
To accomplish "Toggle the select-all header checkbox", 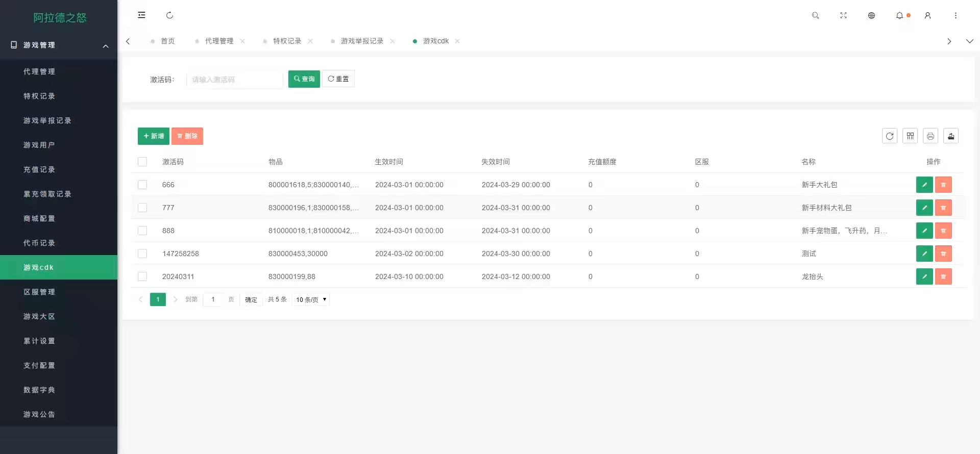I will (x=142, y=162).
